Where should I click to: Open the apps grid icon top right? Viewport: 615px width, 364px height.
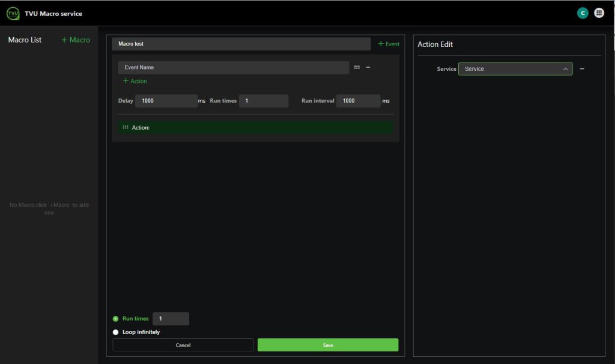pyautogui.click(x=598, y=12)
